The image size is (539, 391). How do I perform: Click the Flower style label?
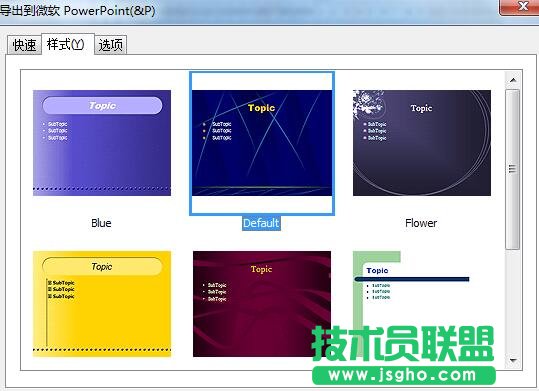pyautogui.click(x=421, y=223)
